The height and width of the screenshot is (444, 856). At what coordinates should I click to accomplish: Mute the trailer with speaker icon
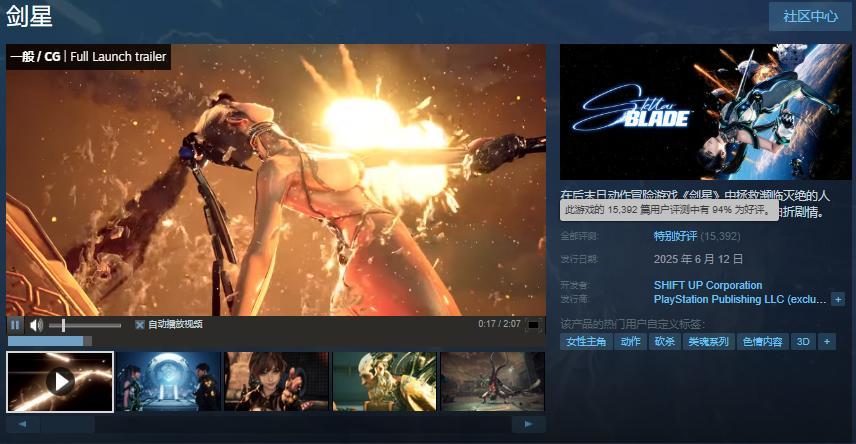click(36, 325)
